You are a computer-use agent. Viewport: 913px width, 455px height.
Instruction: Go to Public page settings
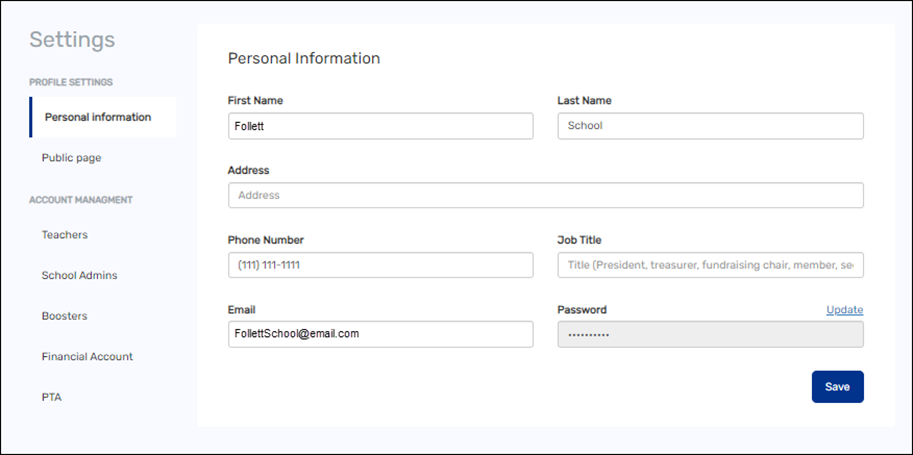tap(71, 158)
